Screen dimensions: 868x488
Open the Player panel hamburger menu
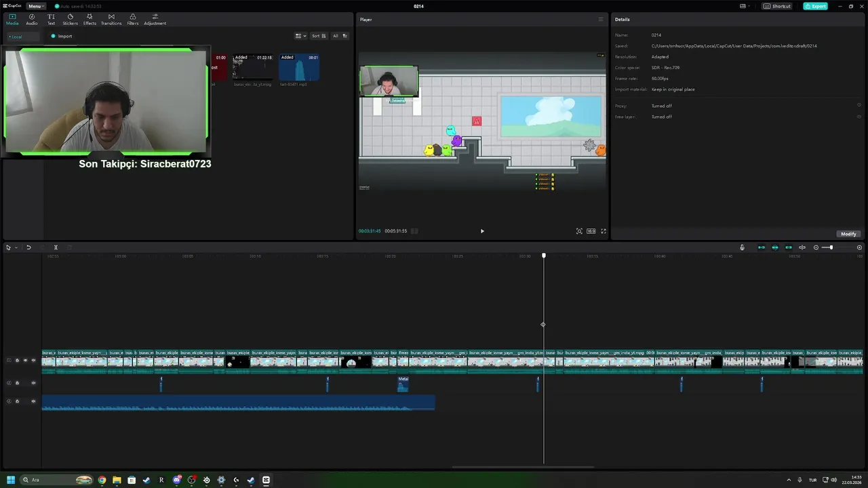(600, 20)
